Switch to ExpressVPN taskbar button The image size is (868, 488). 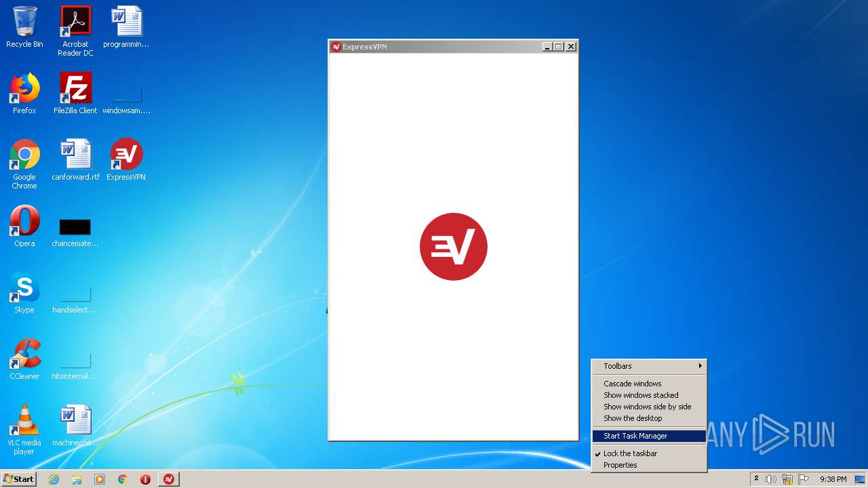tap(169, 479)
